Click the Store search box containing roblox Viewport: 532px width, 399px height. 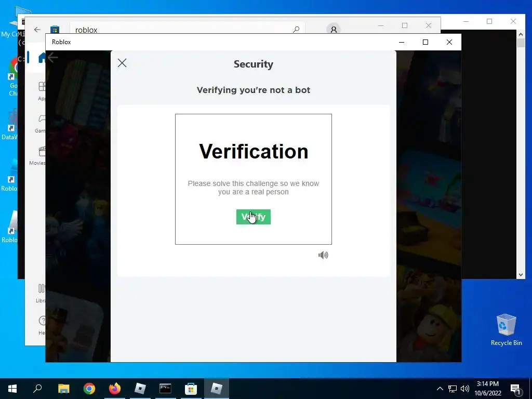187,29
